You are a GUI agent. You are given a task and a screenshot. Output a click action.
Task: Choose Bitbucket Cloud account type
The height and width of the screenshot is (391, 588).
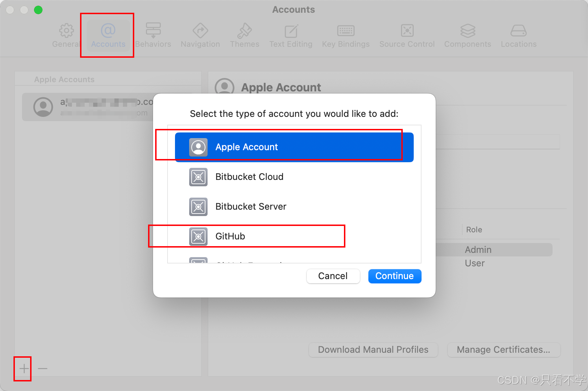tap(294, 177)
